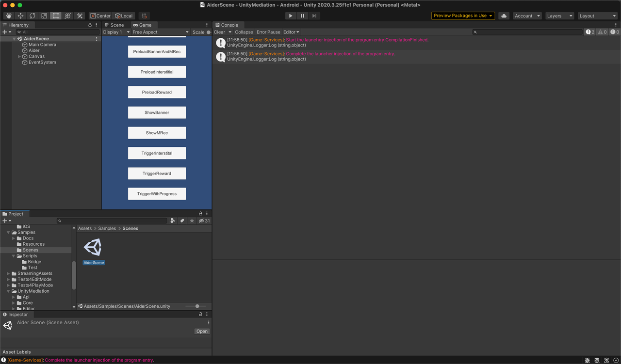Toggle hidden packages visibility showing 31
This screenshot has height=364, width=621.
pos(204,221)
